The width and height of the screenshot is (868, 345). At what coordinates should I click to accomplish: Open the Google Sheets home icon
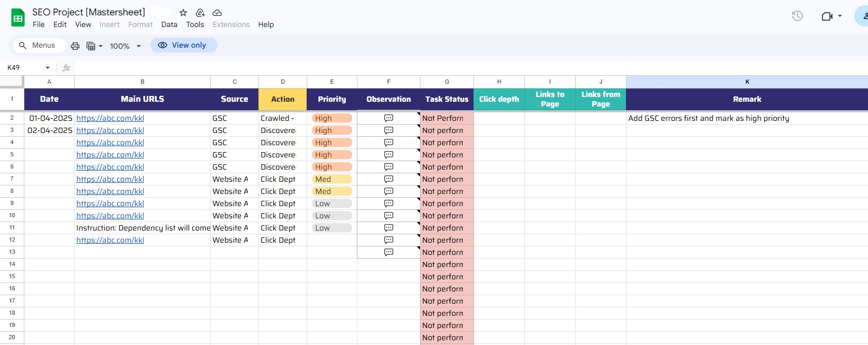[x=18, y=18]
